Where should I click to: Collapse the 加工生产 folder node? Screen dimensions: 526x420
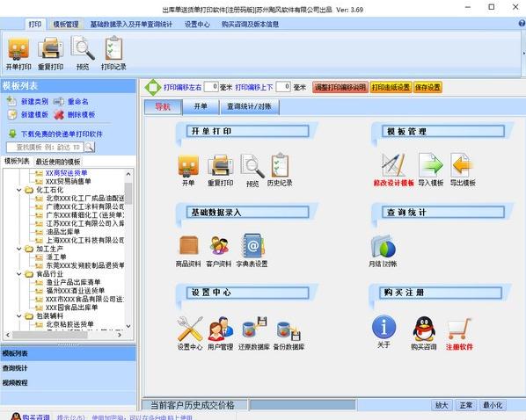click(x=19, y=249)
